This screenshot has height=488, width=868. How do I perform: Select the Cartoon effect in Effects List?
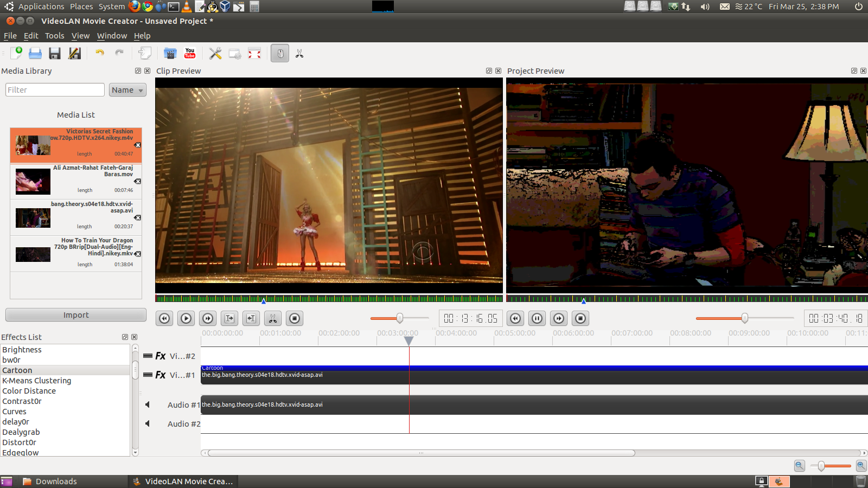click(x=17, y=370)
